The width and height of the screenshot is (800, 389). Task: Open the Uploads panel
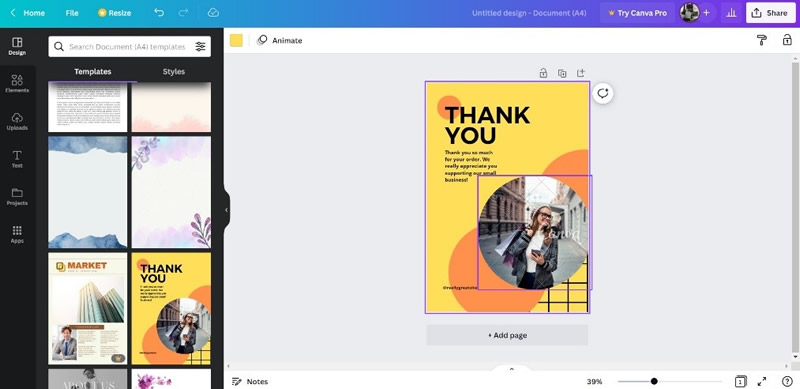click(17, 121)
